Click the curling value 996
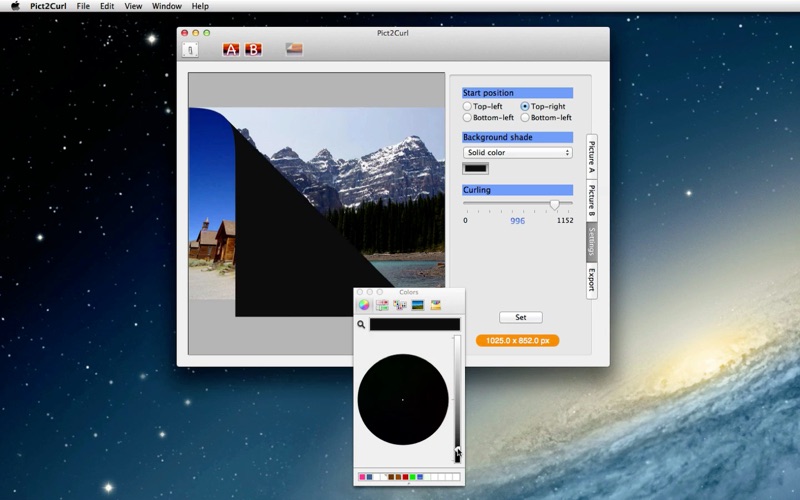 click(x=517, y=221)
